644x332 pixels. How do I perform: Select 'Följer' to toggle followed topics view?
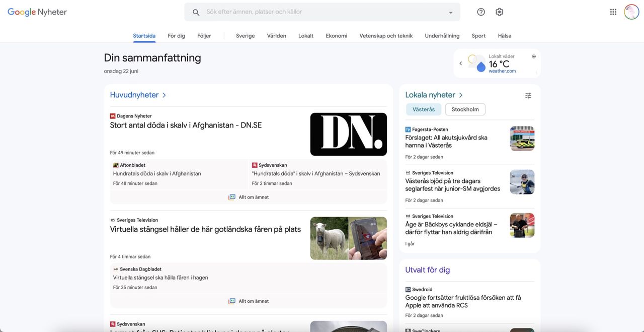click(x=204, y=35)
